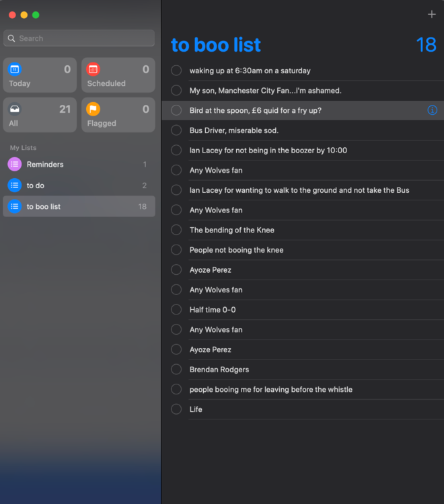Click the purple Reminders list icon
The image size is (444, 504).
pyautogui.click(x=15, y=164)
